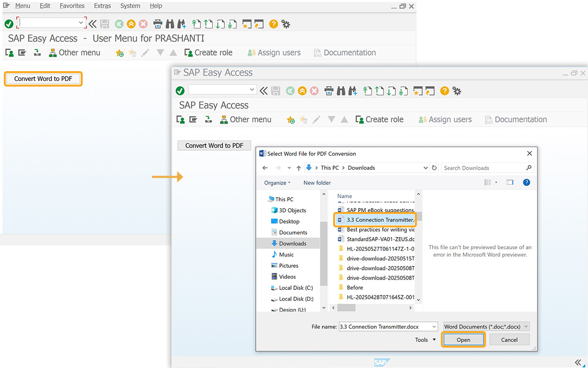
Task: Click Add to Favorites star in back window
Action: coord(120,53)
